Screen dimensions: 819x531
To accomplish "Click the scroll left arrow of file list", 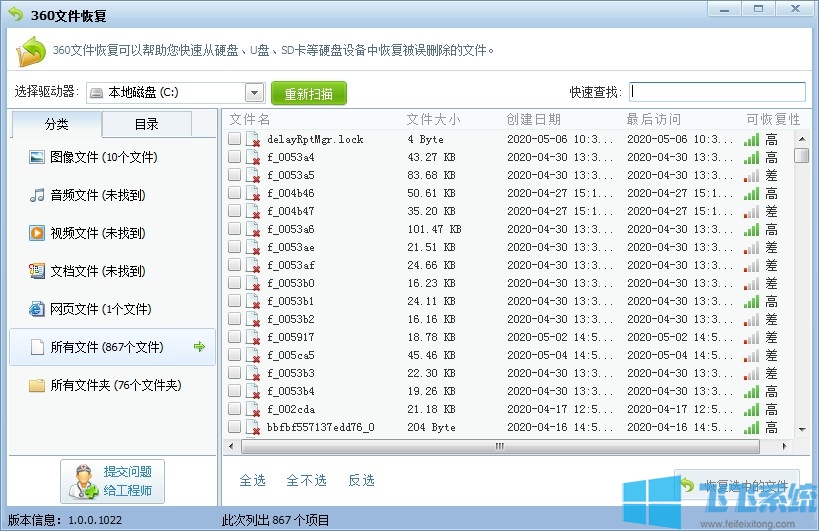I will click(x=231, y=446).
